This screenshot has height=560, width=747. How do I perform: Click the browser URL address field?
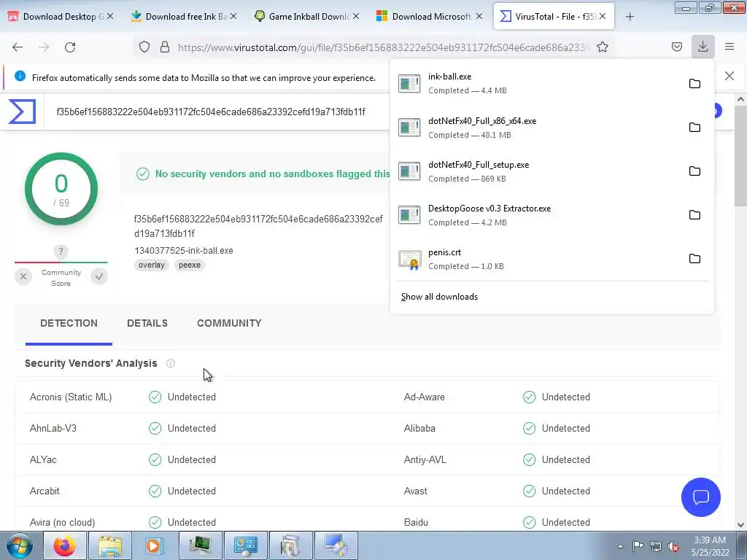click(x=384, y=47)
